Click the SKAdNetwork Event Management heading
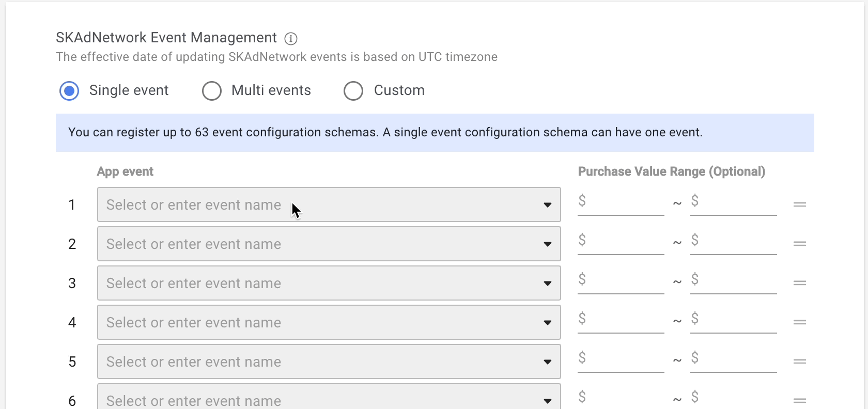Screen dimensions: 868x409 point(166,38)
